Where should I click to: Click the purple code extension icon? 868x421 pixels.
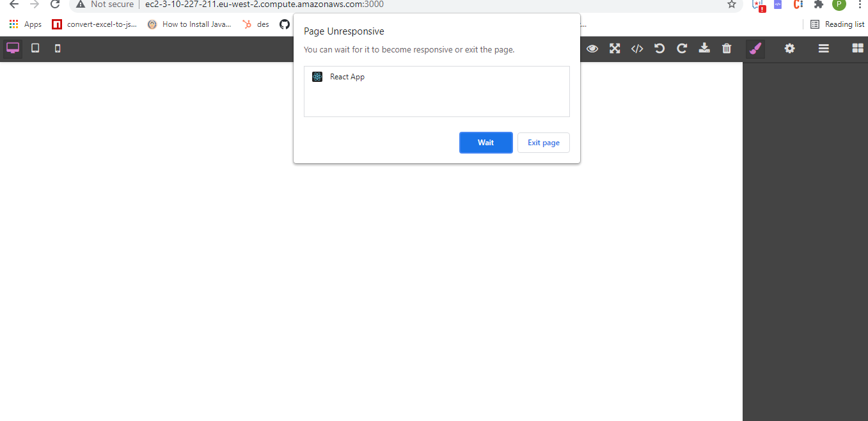778,4
